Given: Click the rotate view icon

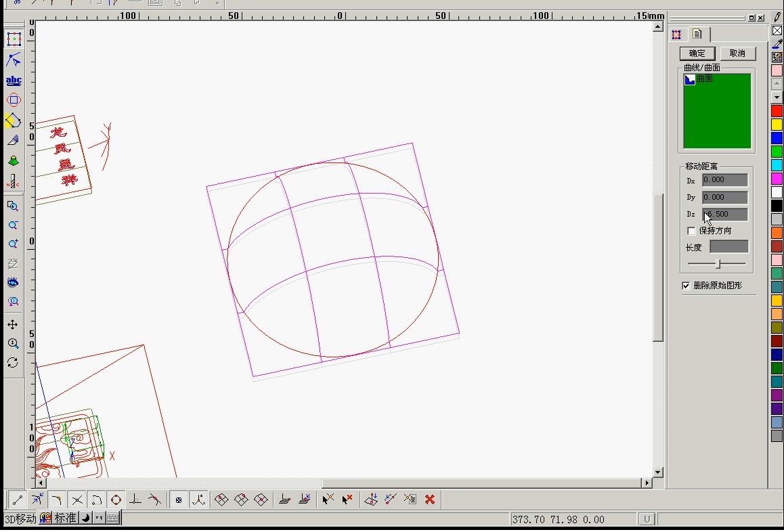Looking at the screenshot, I should [x=13, y=363].
